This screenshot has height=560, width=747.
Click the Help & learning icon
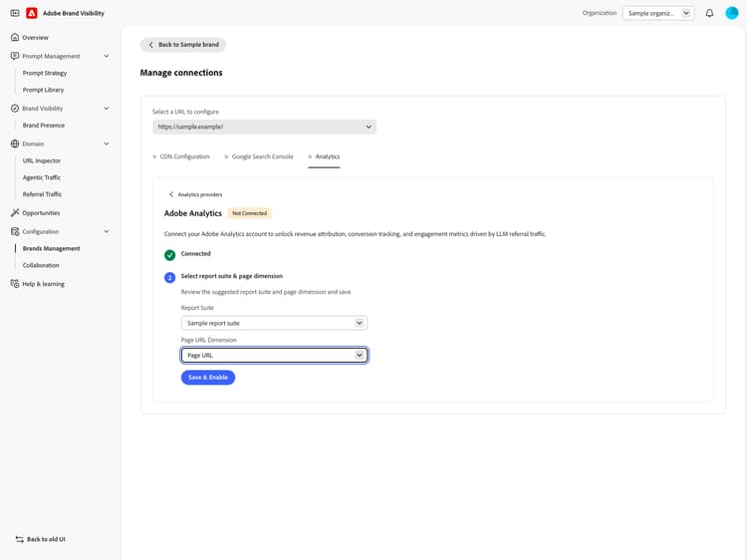tap(15, 284)
